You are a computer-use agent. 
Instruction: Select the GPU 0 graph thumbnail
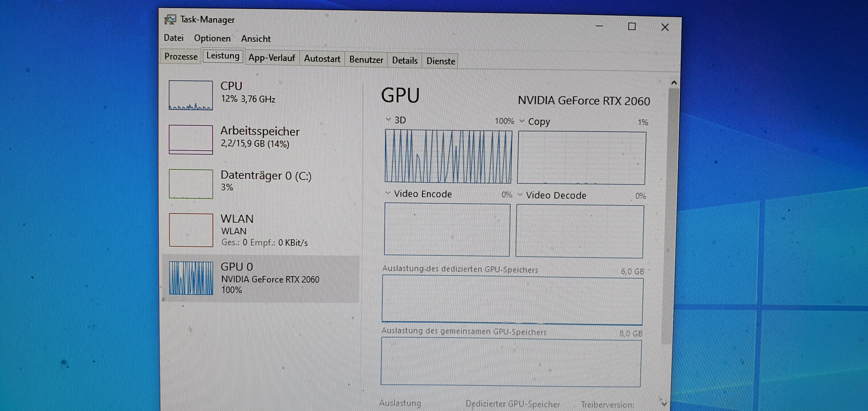point(191,278)
